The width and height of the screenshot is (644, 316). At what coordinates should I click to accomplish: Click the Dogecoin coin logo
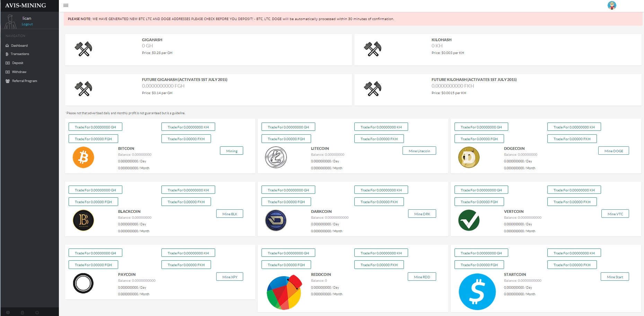pyautogui.click(x=469, y=157)
